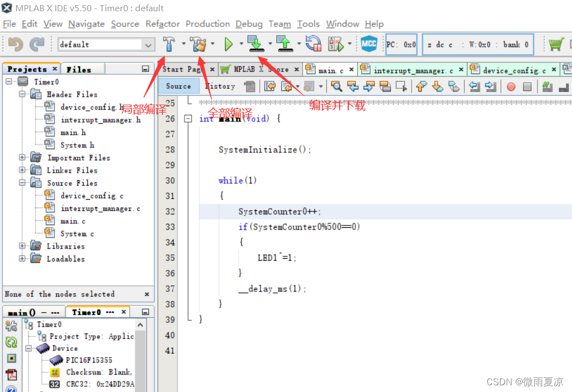Screen dimensions: 572x392
Task: Click the Toggle Bookmark icon
Action: coord(454,87)
